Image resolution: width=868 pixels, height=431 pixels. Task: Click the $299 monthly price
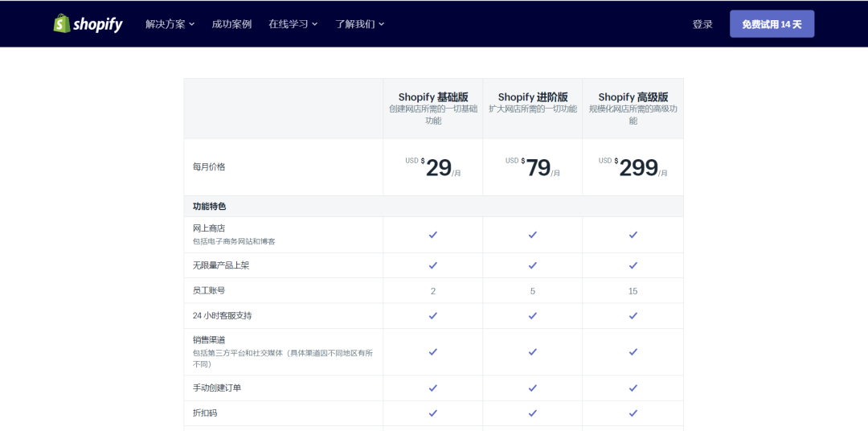633,167
